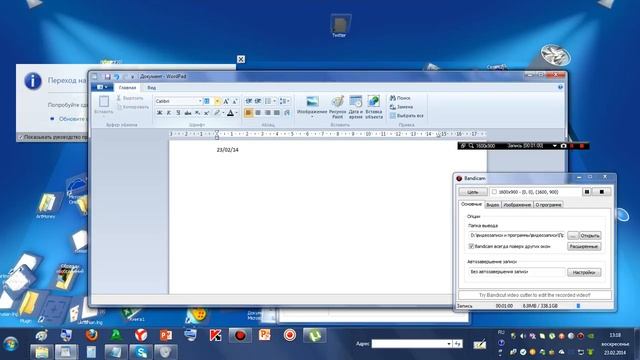Viewport: 640px width, 360px height.
Task: Open Firefox from the taskbar
Action: pos(92,335)
